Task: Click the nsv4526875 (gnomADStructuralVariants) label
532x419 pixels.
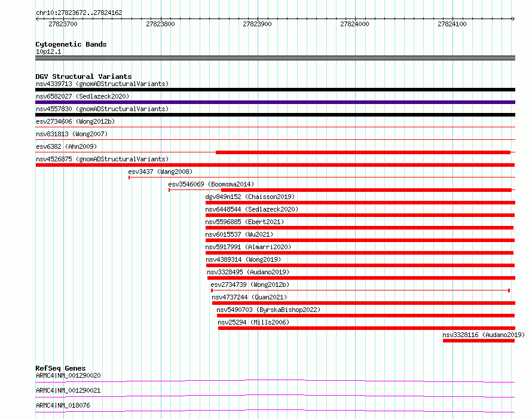Action: 102,159
